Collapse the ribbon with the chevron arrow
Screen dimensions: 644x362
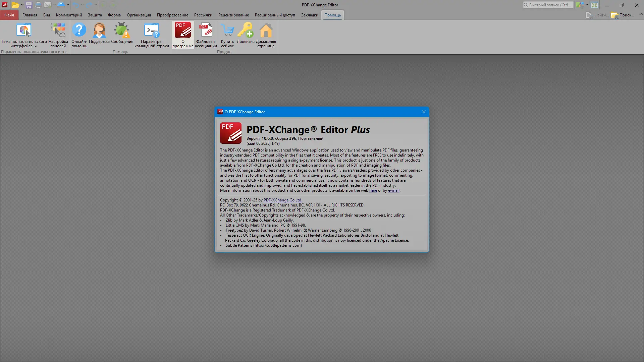pyautogui.click(x=641, y=14)
